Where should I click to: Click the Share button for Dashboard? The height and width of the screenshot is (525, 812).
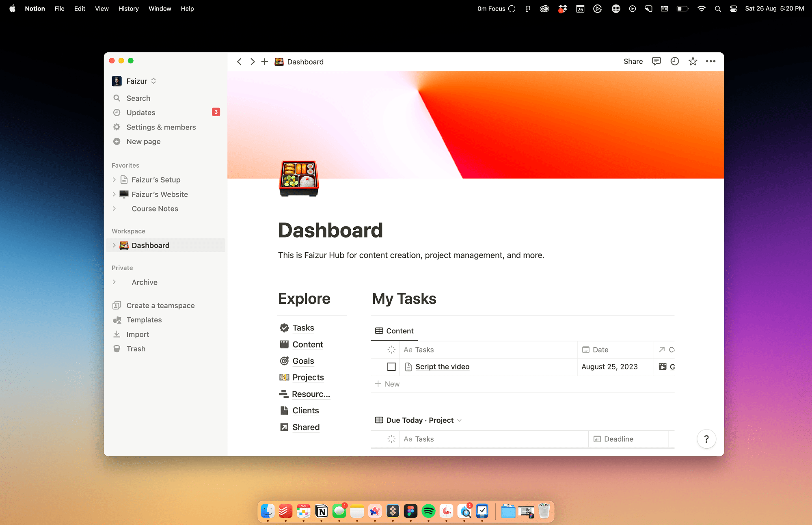[x=633, y=61]
